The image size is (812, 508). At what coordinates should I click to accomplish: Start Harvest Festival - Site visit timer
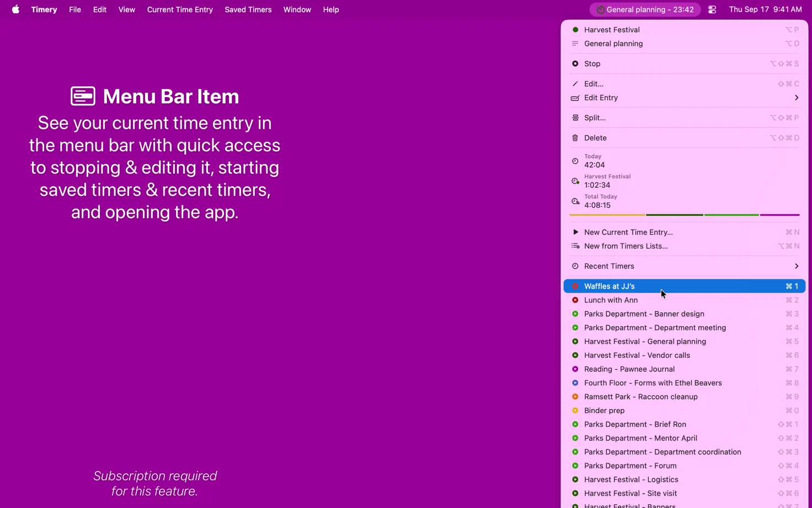tap(685, 493)
